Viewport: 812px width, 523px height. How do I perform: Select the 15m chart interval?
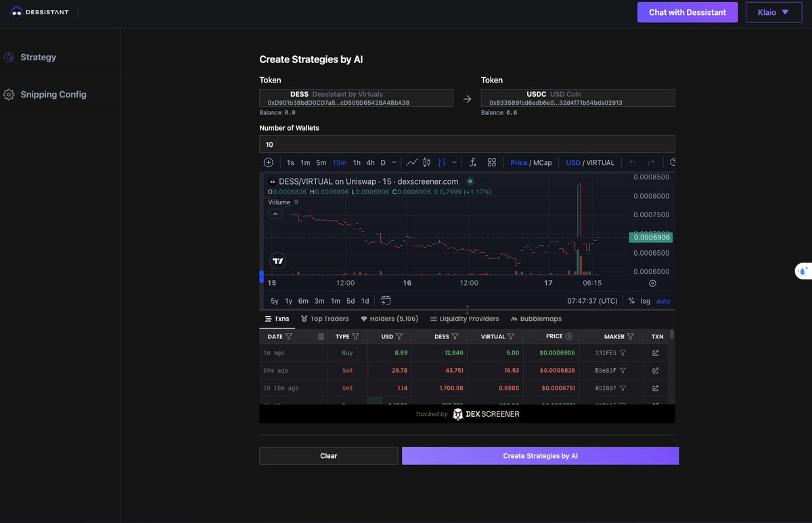pyautogui.click(x=339, y=163)
